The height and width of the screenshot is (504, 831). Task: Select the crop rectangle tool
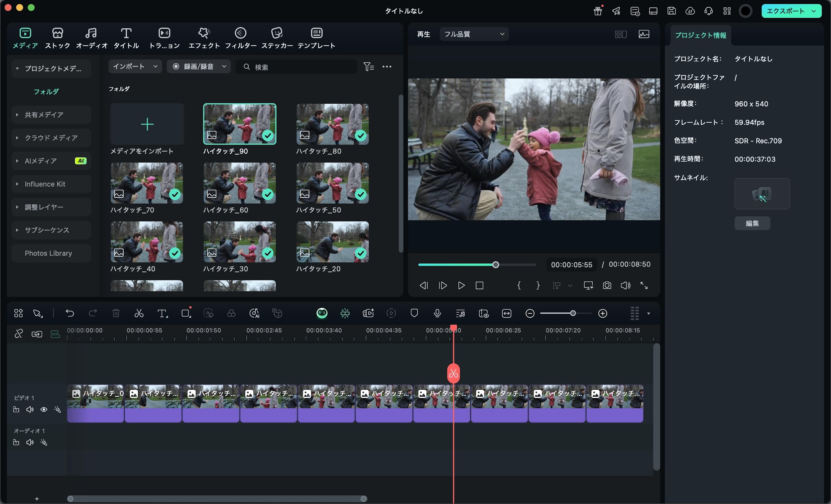coord(186,313)
